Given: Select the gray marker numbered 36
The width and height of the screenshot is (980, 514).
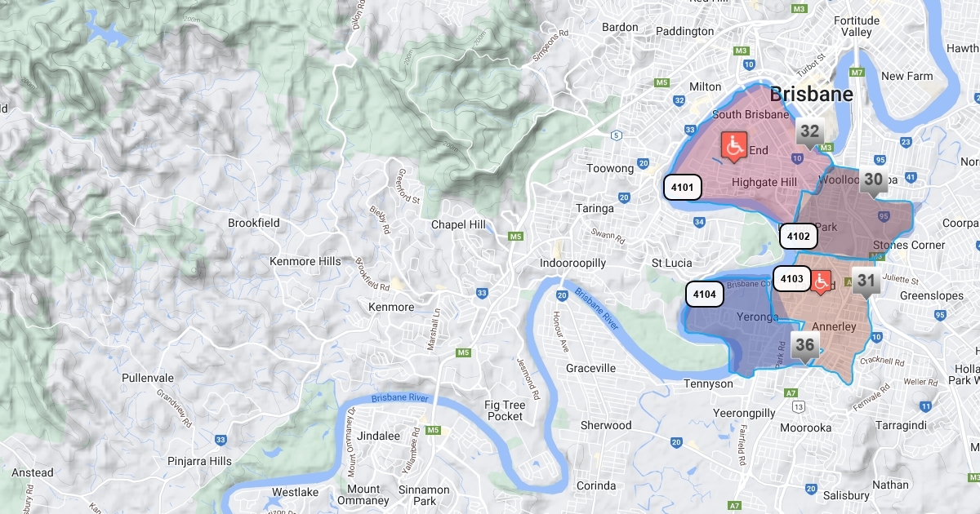Looking at the screenshot, I should coord(805,348).
